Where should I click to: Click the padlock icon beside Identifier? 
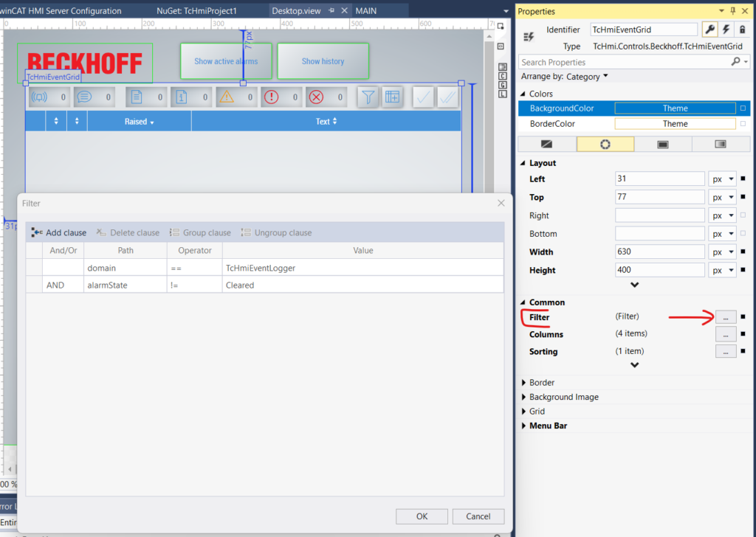(742, 30)
